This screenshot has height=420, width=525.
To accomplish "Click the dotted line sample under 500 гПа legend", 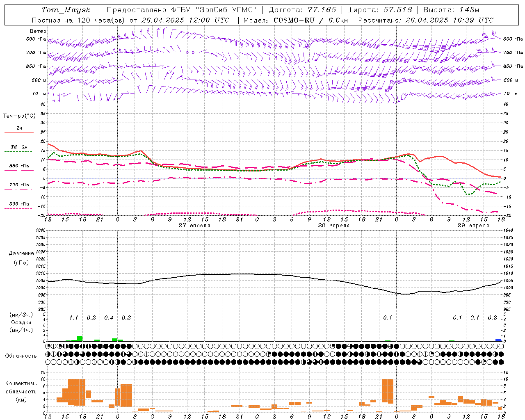I will coord(18,208).
